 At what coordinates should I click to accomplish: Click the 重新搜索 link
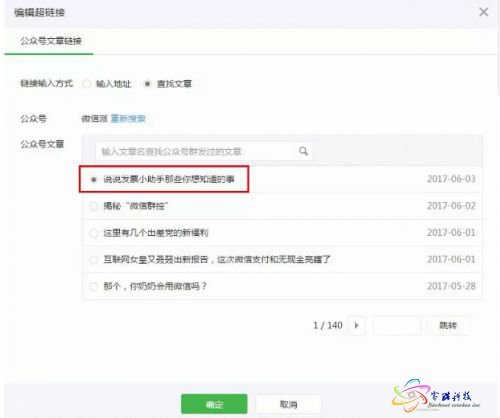[128, 118]
